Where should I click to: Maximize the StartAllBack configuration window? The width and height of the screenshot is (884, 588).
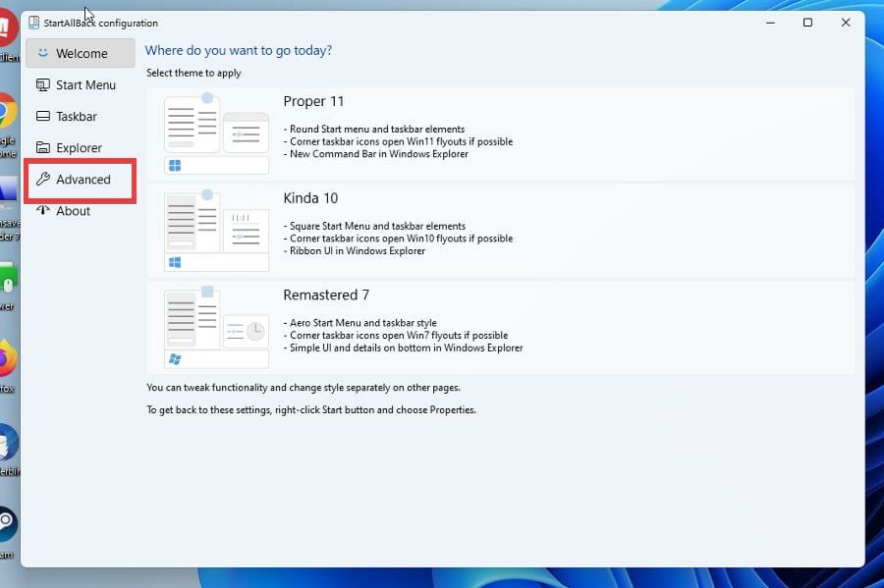[807, 23]
